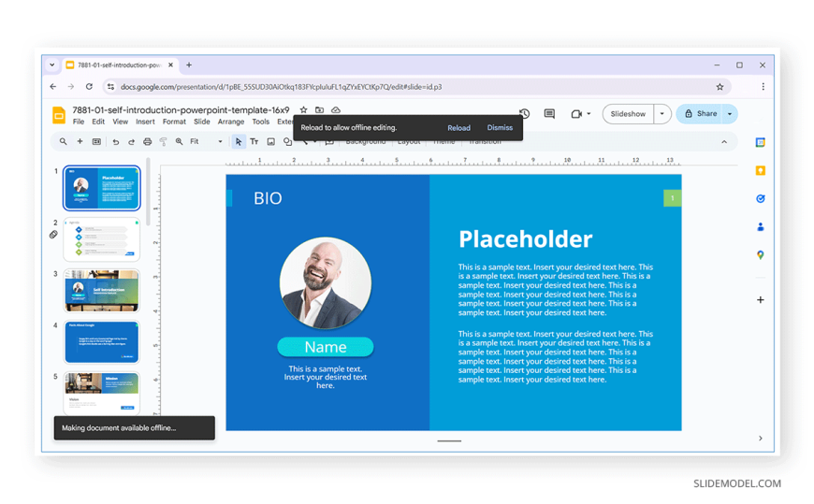This screenshot has height=504, width=814.
Task: Select the arrow cursor Select tool
Action: pos(239,142)
